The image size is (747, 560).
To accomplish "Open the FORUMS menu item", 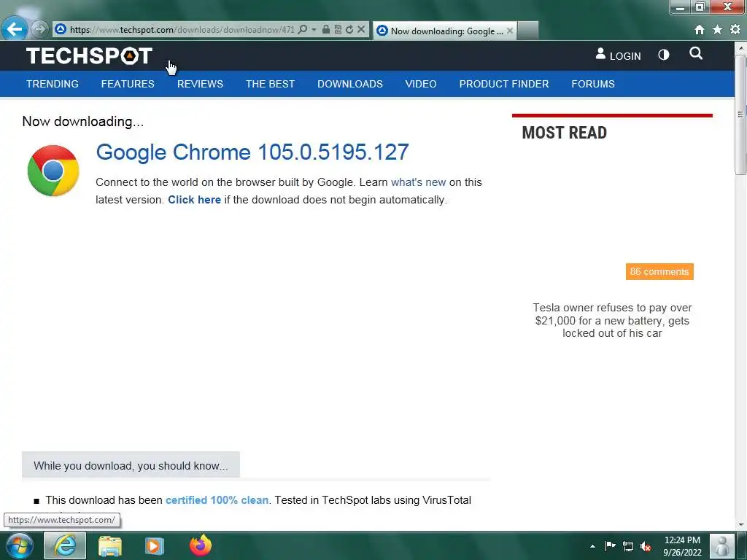I will tap(593, 84).
